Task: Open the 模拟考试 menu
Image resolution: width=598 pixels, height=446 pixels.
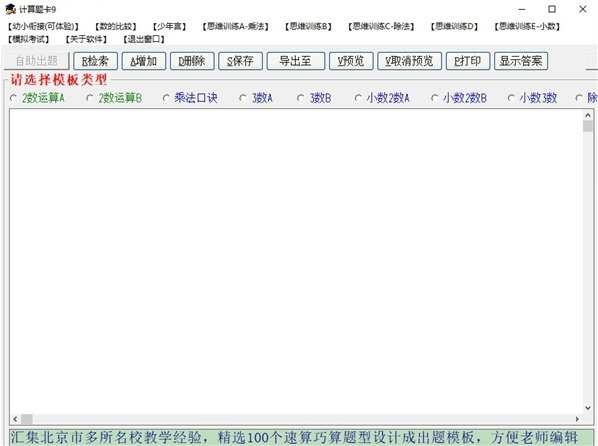Action: pos(29,39)
